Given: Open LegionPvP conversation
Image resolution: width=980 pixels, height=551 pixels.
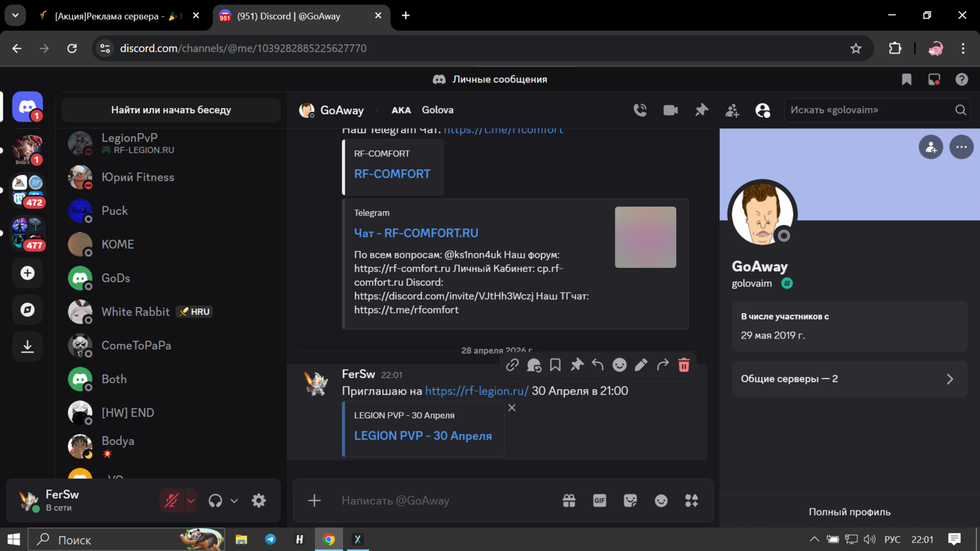Looking at the screenshot, I should click(x=171, y=143).
